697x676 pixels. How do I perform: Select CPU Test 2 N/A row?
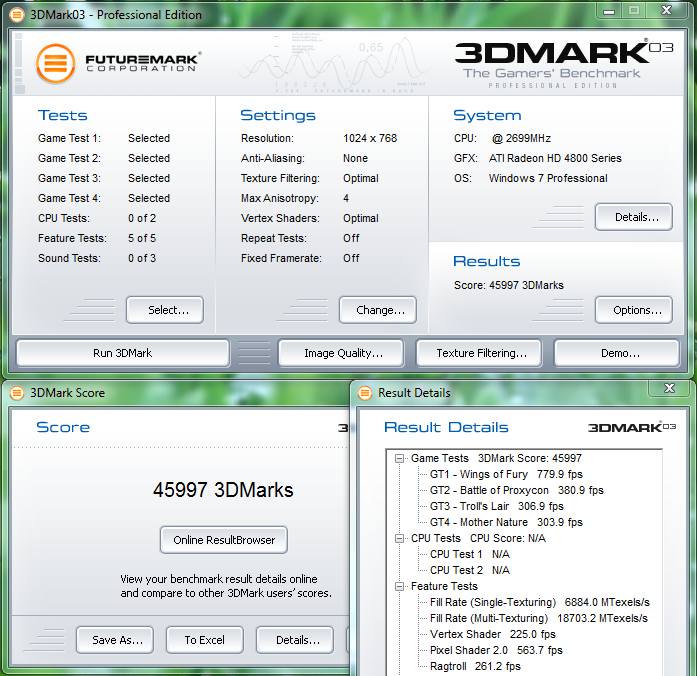469,570
